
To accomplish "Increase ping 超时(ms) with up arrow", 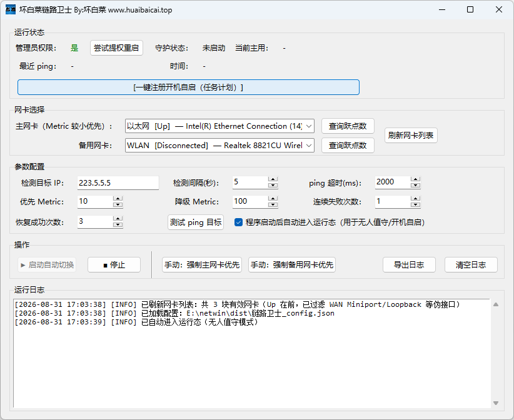I will point(415,179).
